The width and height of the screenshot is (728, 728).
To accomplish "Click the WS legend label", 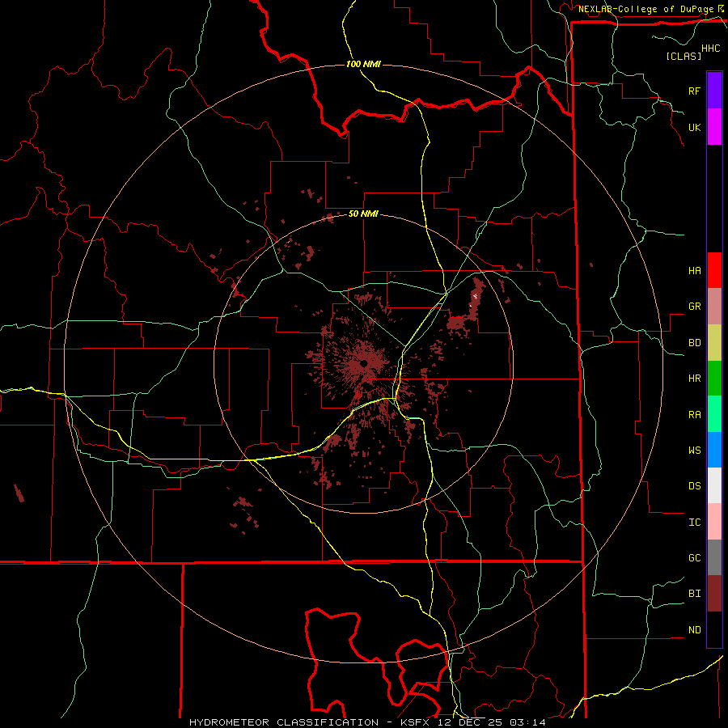I will pyautogui.click(x=694, y=450).
